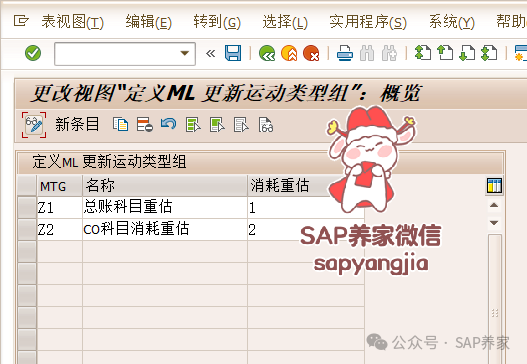The width and height of the screenshot is (527, 364).
Task: Go to Previous Page icon
Action: coord(445,53)
